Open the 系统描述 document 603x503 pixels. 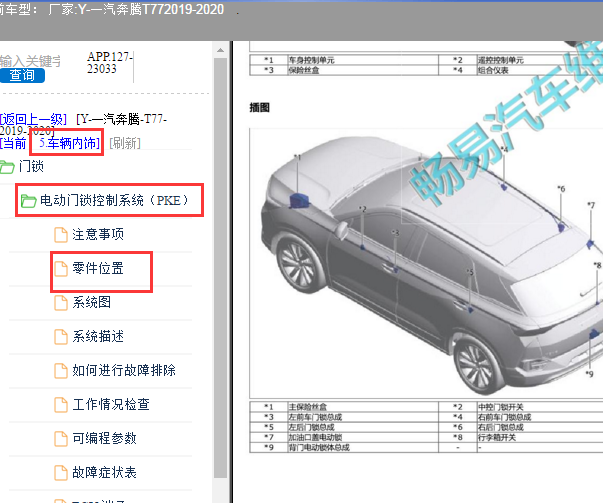[x=98, y=336]
